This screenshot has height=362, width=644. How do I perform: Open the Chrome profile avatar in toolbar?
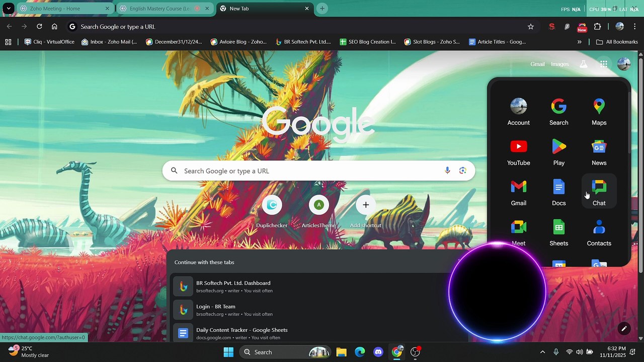619,27
